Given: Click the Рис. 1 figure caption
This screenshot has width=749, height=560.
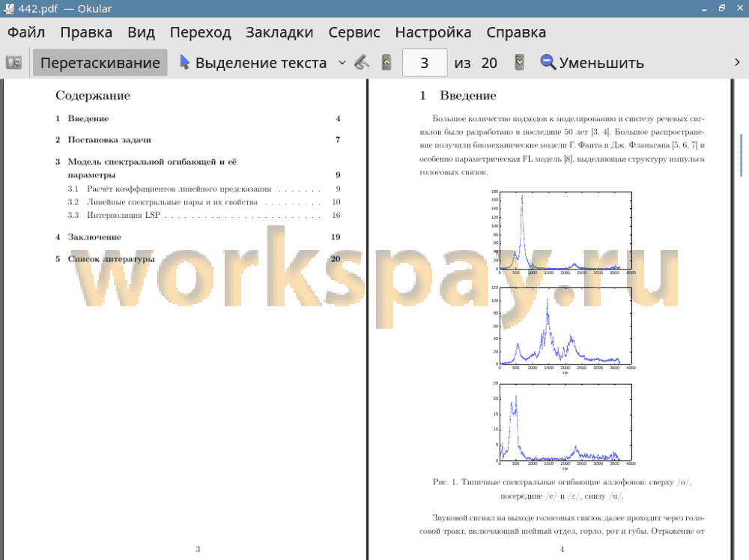Looking at the screenshot, I should pyautogui.click(x=562, y=489).
